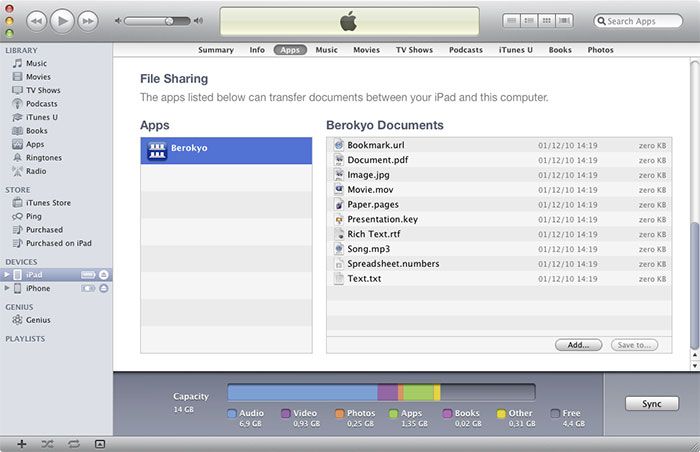The height and width of the screenshot is (452, 700).
Task: Select Movie.mov in the documents list
Action: [499, 189]
